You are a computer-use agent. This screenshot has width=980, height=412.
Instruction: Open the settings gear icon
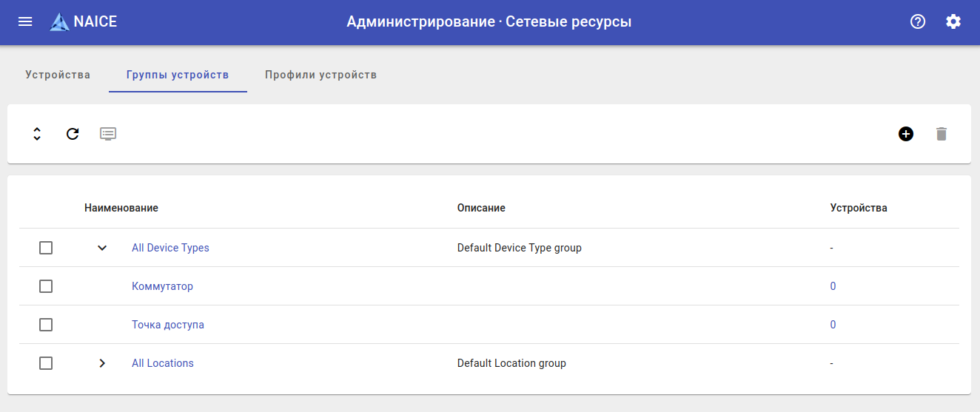click(953, 21)
